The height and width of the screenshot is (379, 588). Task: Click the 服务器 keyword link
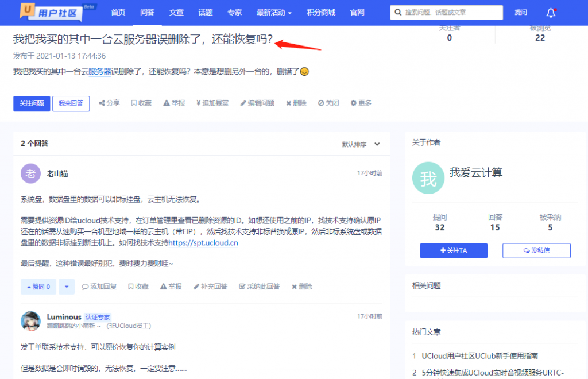(x=100, y=72)
